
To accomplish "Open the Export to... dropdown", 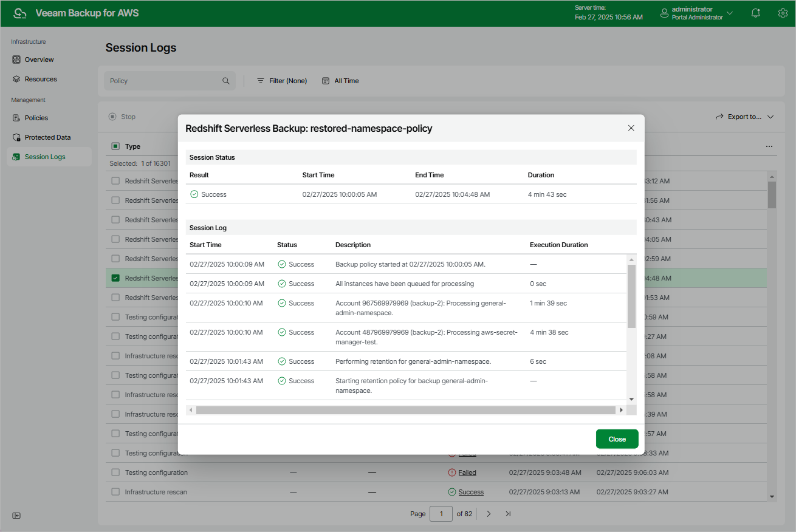I will 744,117.
